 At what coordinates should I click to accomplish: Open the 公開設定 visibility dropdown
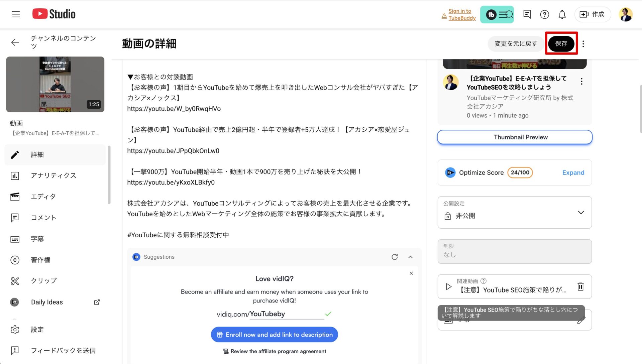tap(514, 213)
